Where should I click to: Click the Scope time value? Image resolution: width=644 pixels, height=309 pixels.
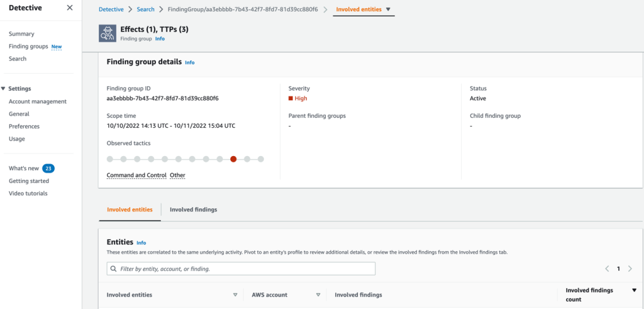click(171, 126)
